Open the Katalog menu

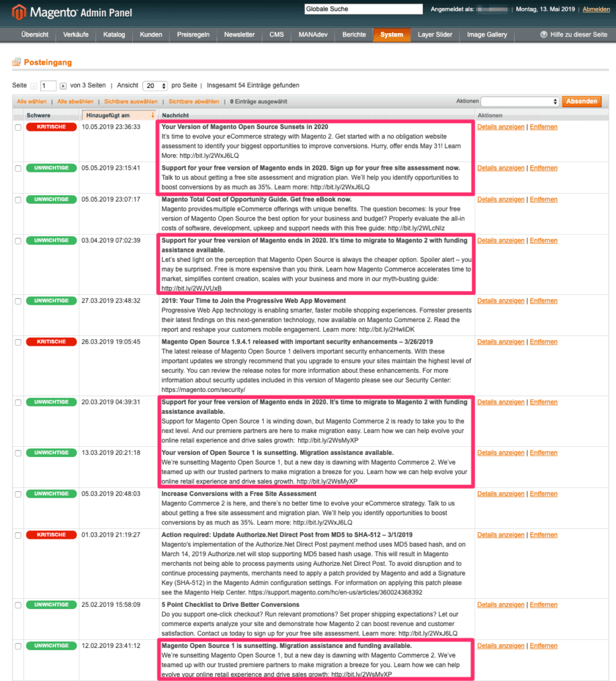(114, 34)
